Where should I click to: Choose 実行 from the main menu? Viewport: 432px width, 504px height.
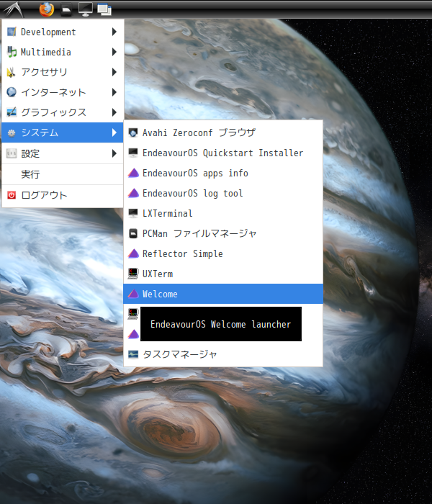pos(63,174)
